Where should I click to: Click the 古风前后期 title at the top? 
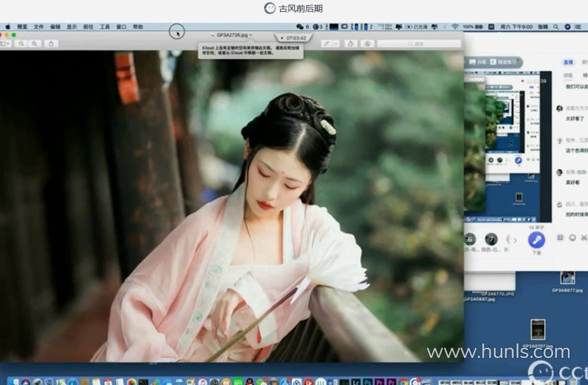pyautogui.click(x=300, y=8)
